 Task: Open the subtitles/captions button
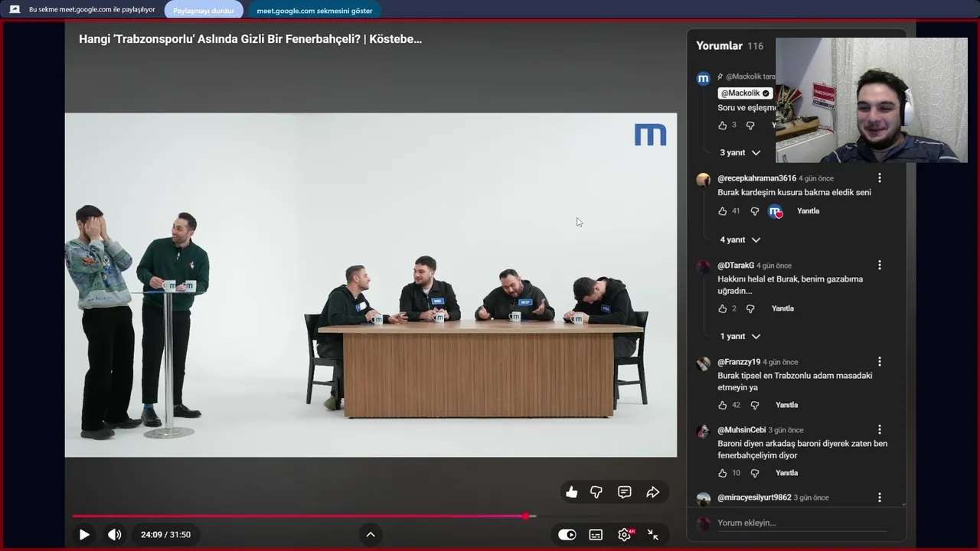596,535
